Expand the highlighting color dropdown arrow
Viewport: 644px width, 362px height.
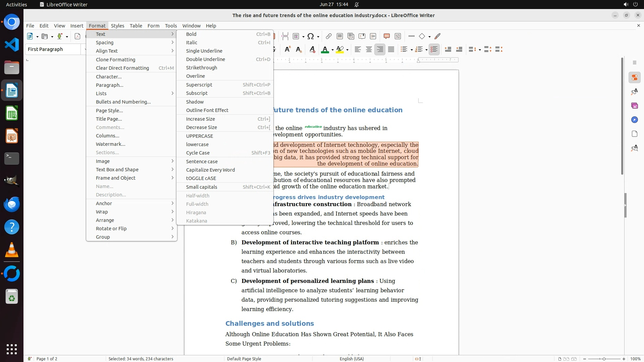pos(347,50)
